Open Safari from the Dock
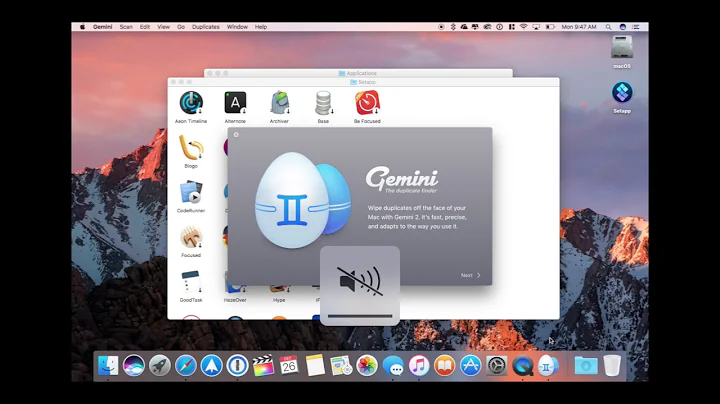Screen dimensions: 720x404 pyautogui.click(x=186, y=365)
